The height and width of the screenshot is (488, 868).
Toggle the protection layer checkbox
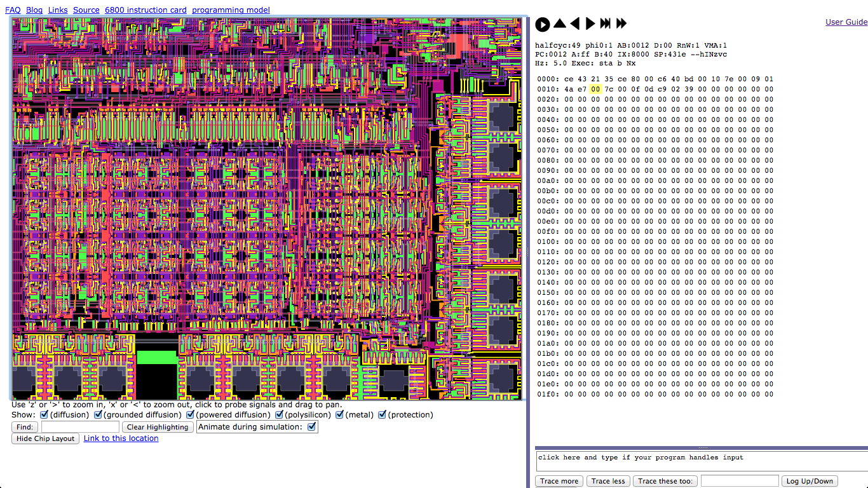pos(383,415)
